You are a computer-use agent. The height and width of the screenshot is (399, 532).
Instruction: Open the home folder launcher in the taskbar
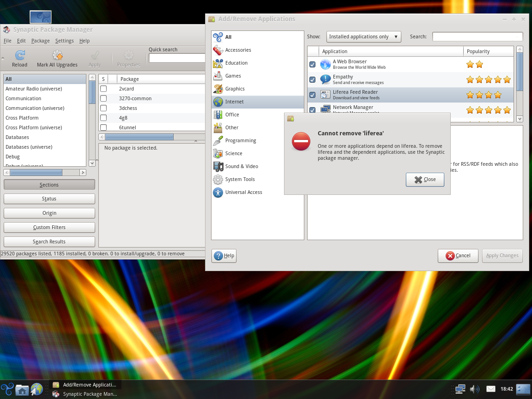(x=22, y=390)
